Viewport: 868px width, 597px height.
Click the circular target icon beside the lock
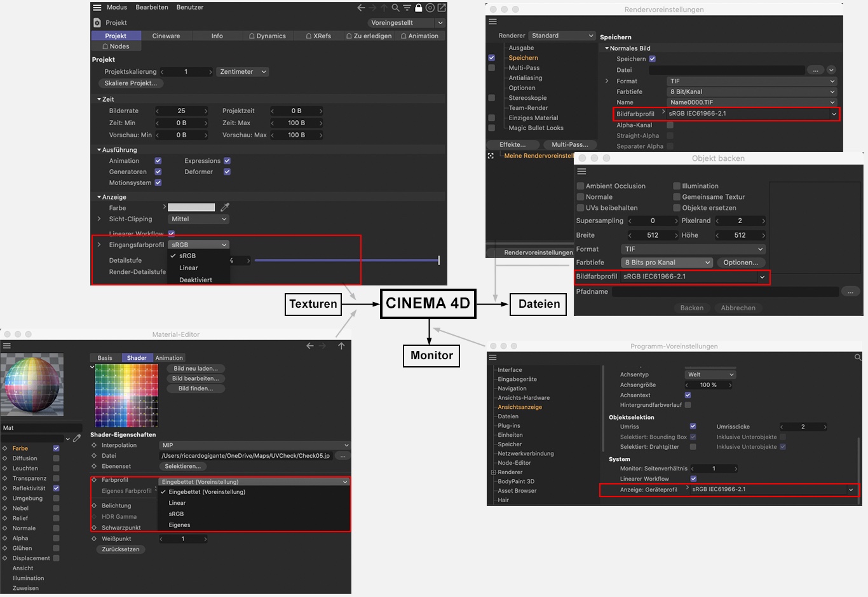430,8
